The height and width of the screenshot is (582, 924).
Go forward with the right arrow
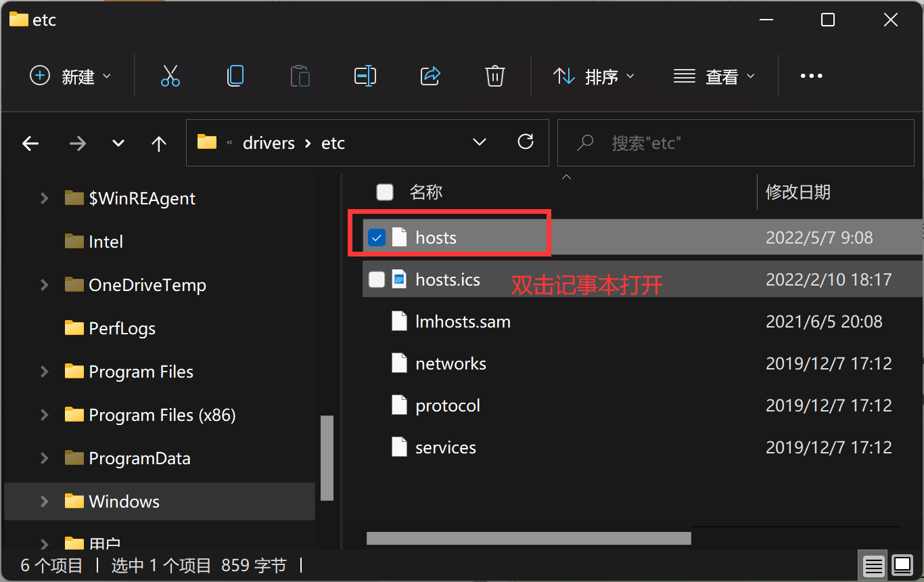78,143
